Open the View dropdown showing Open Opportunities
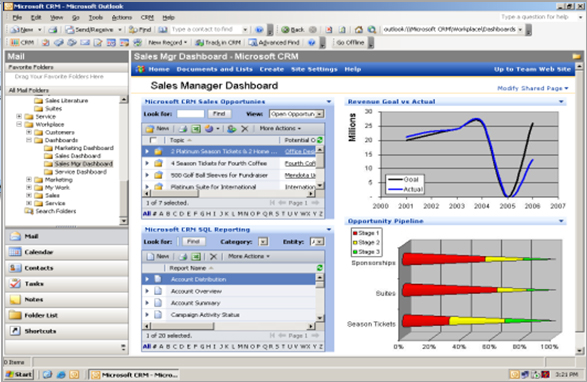587x382 pixels. [296, 114]
